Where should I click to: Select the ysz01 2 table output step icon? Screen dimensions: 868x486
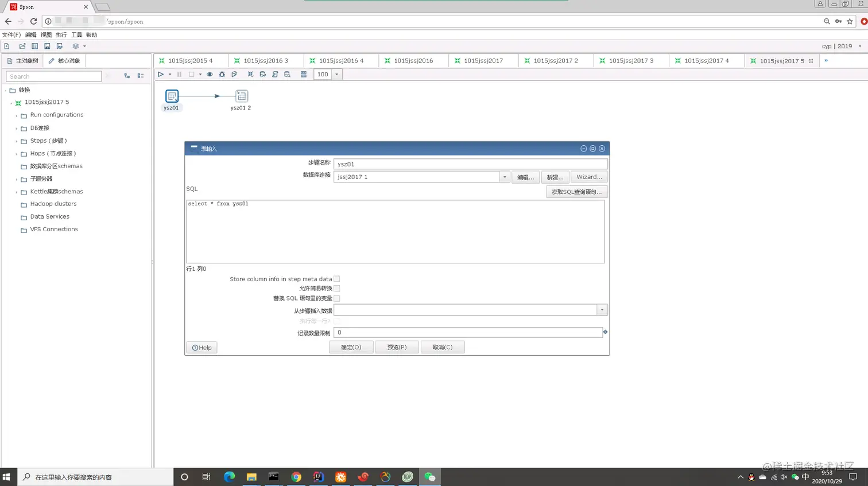(242, 96)
